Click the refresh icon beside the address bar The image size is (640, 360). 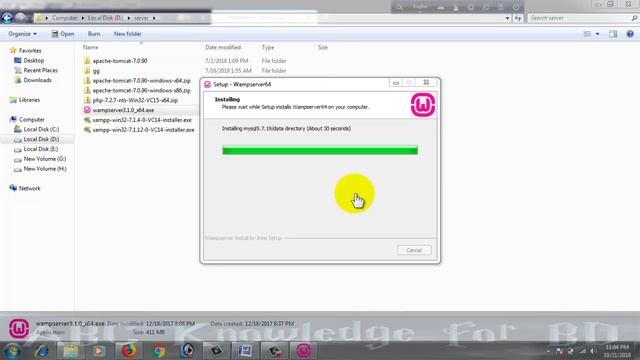[x=518, y=18]
